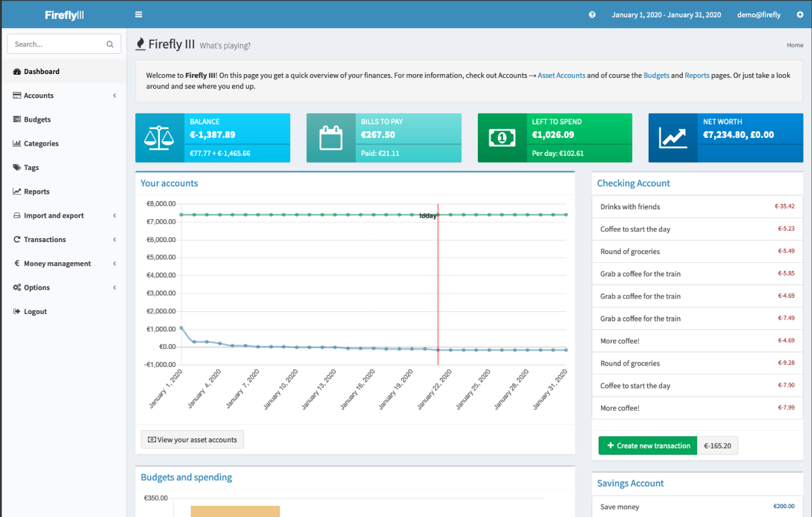The height and width of the screenshot is (517, 812).
Task: Click the Balance scale icon tile
Action: click(x=160, y=138)
